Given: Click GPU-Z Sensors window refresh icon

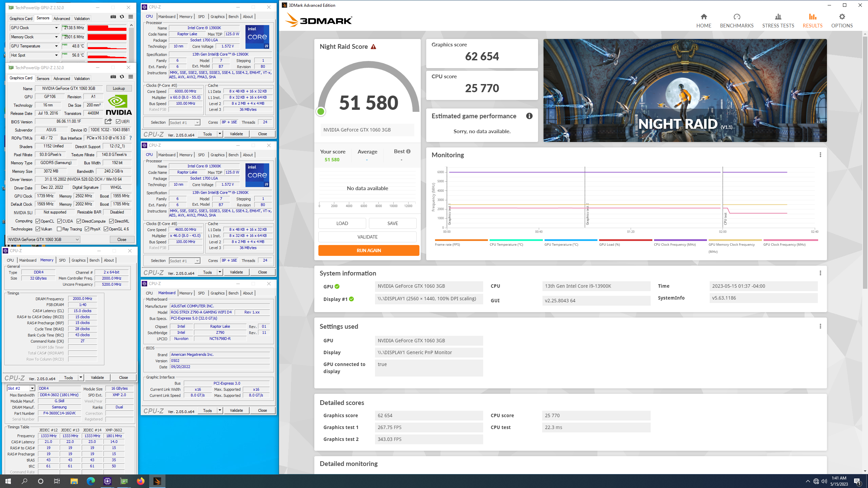Looking at the screenshot, I should click(122, 17).
